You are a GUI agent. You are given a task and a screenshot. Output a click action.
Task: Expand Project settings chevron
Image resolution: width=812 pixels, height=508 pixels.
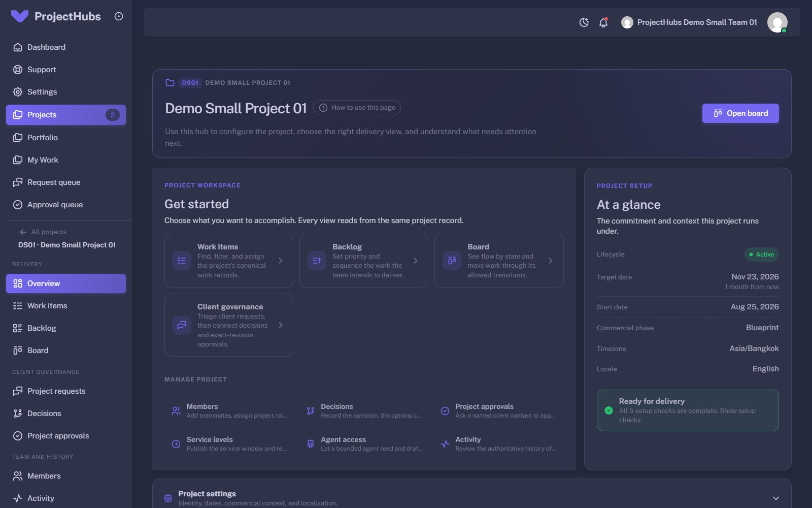(775, 498)
